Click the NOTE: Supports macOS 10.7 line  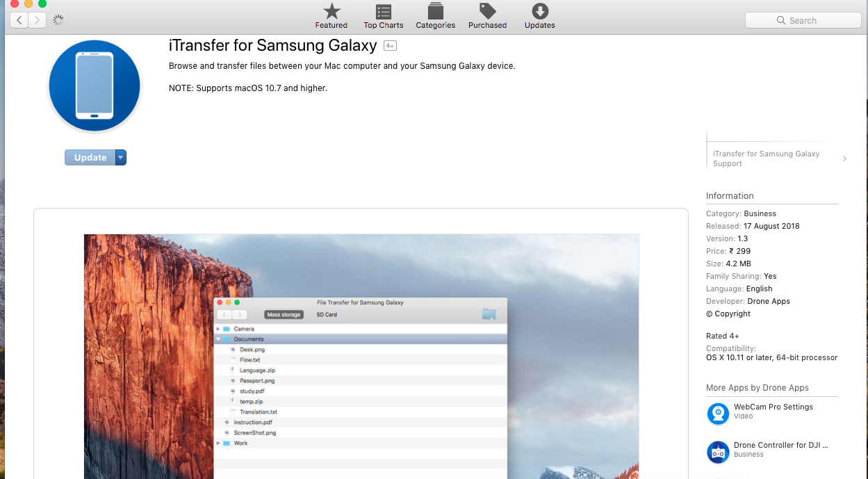pos(248,88)
